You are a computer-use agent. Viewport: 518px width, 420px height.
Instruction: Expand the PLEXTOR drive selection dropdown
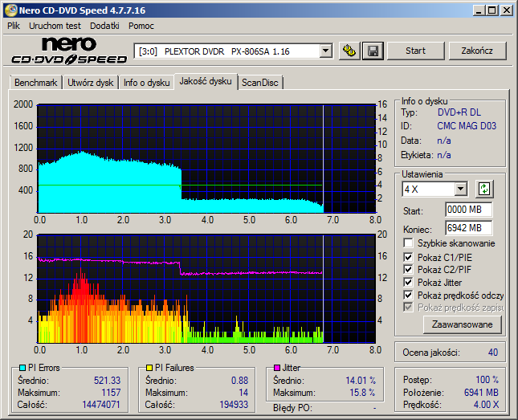pos(326,51)
